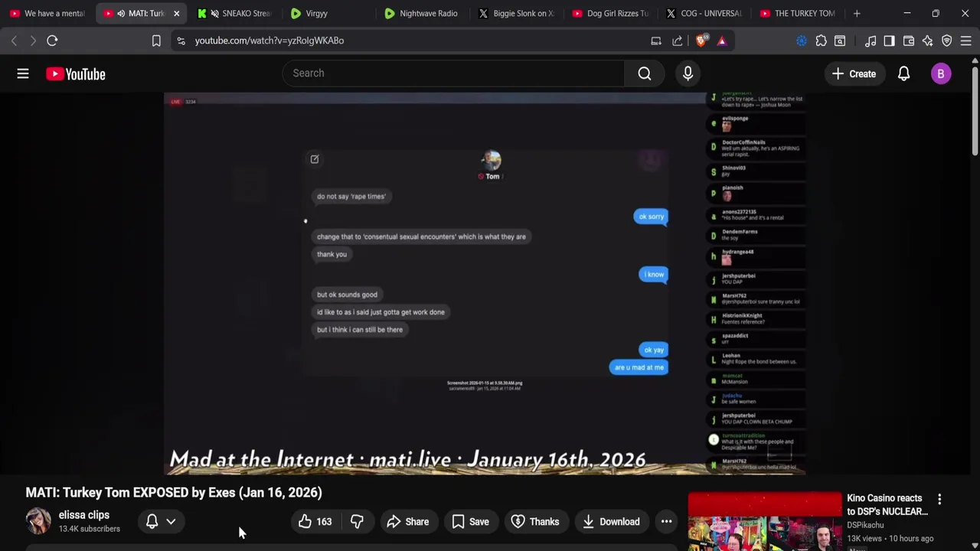
Task: Open the elissa clips channel avatar
Action: 38,521
